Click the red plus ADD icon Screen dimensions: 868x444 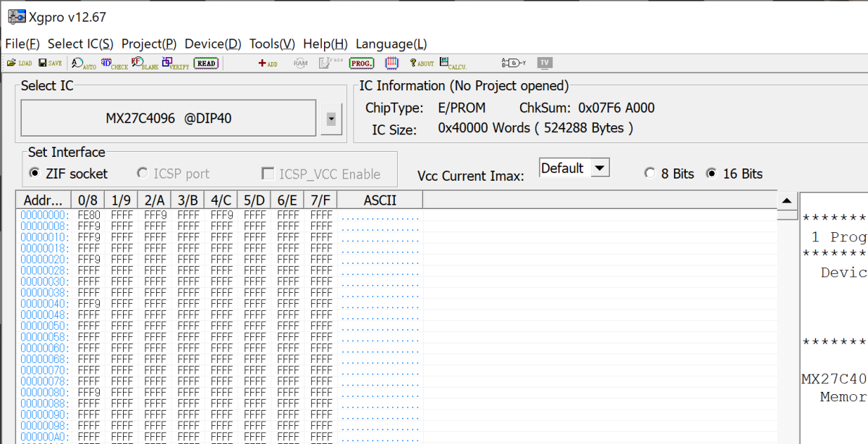(x=268, y=63)
